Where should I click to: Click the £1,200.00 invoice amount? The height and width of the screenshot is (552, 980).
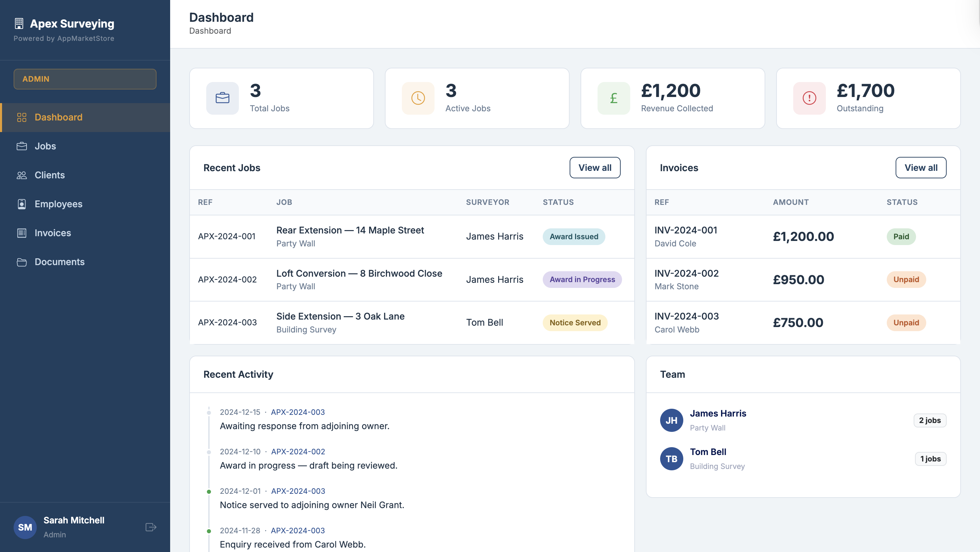(x=803, y=236)
